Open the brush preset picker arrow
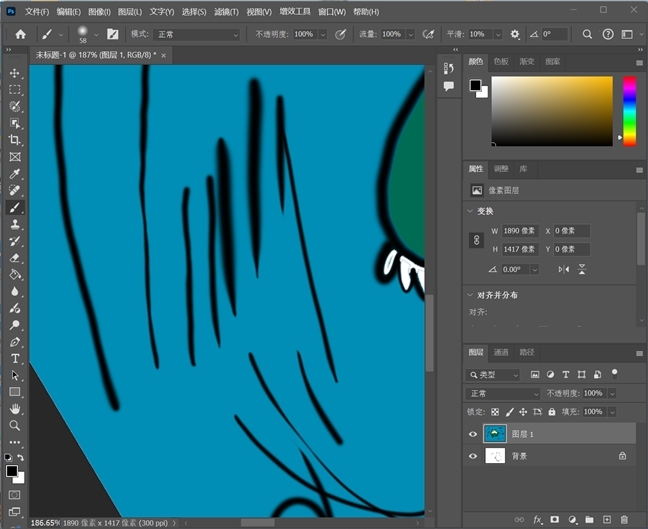Image resolution: width=648 pixels, height=529 pixels. 96,35
